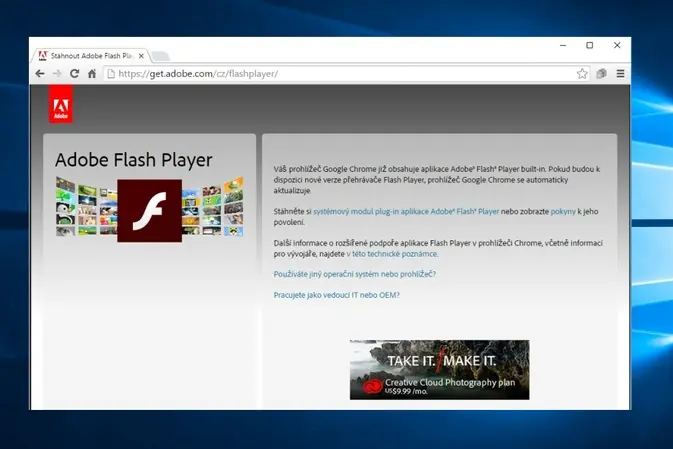Select the Stáhnout Adobe Flash Player tab

coord(90,56)
